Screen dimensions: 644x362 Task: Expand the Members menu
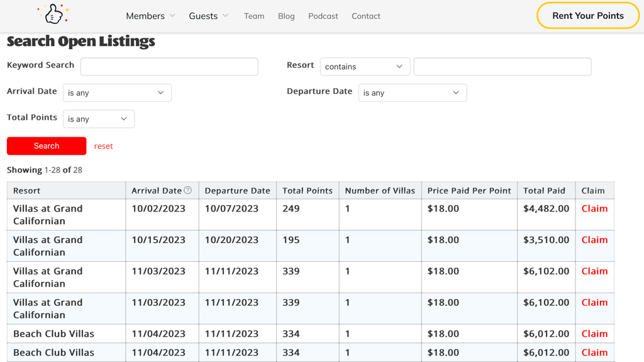point(150,16)
